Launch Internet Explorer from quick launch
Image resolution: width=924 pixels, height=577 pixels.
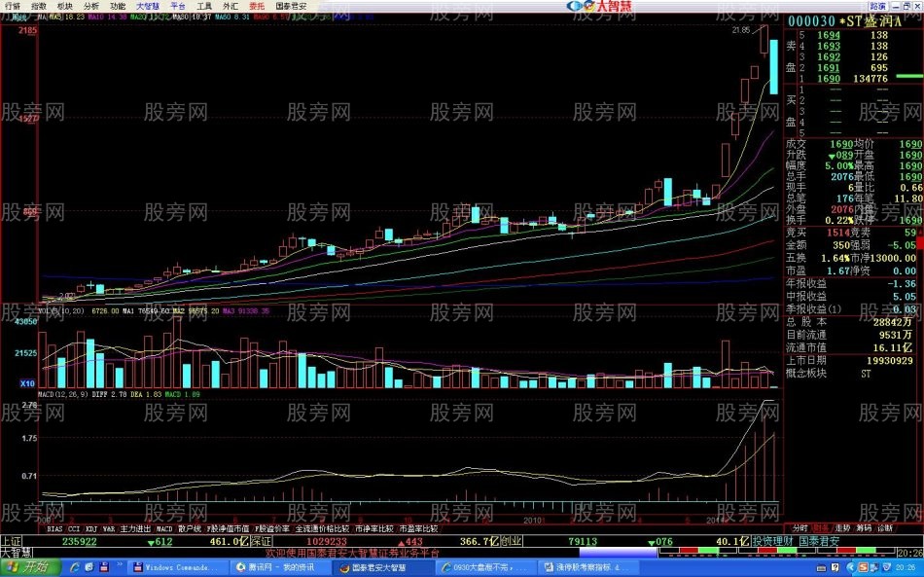pyautogui.click(x=75, y=567)
